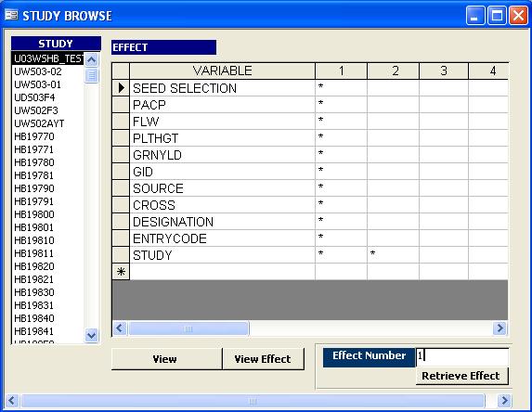Image resolution: width=532 pixels, height=412 pixels.
Task: Click column header 2 in effect grid
Action: 393,71
